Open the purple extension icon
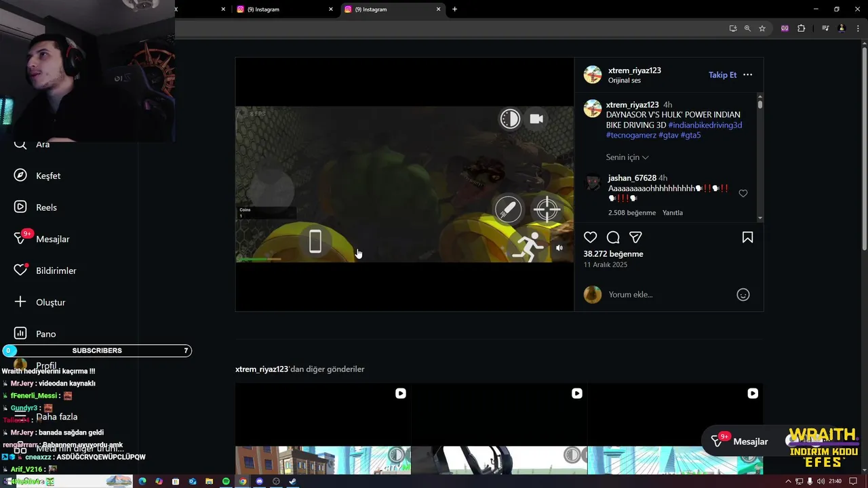Image resolution: width=868 pixels, height=488 pixels. coord(785,28)
